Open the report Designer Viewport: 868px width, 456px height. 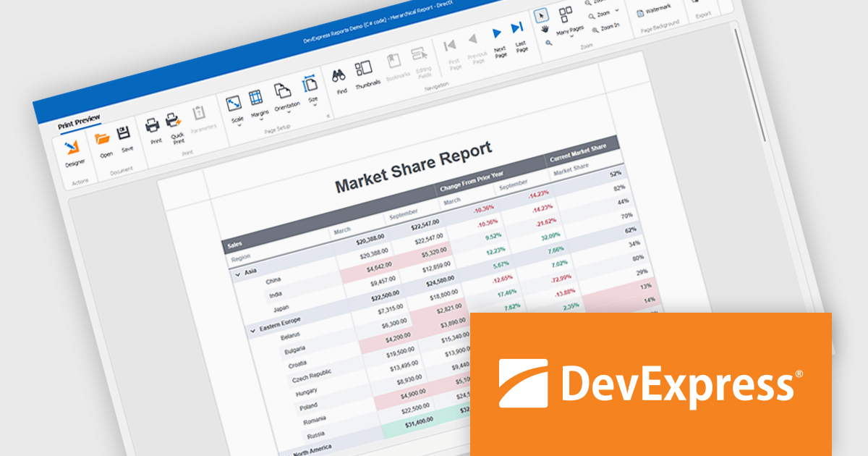click(x=72, y=149)
